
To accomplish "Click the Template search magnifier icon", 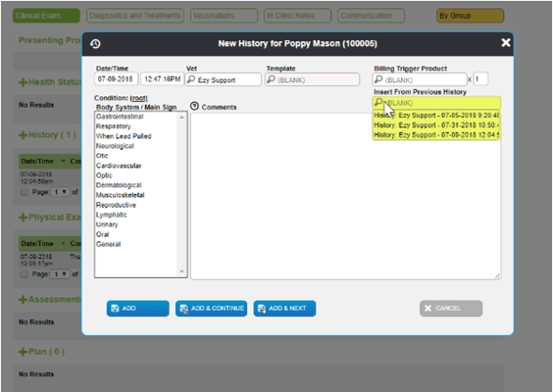I will tap(271, 79).
